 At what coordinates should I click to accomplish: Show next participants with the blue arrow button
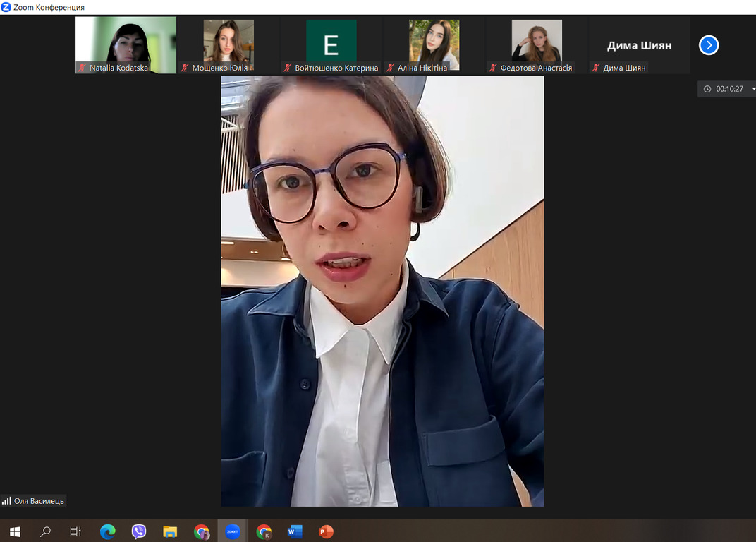pyautogui.click(x=709, y=45)
